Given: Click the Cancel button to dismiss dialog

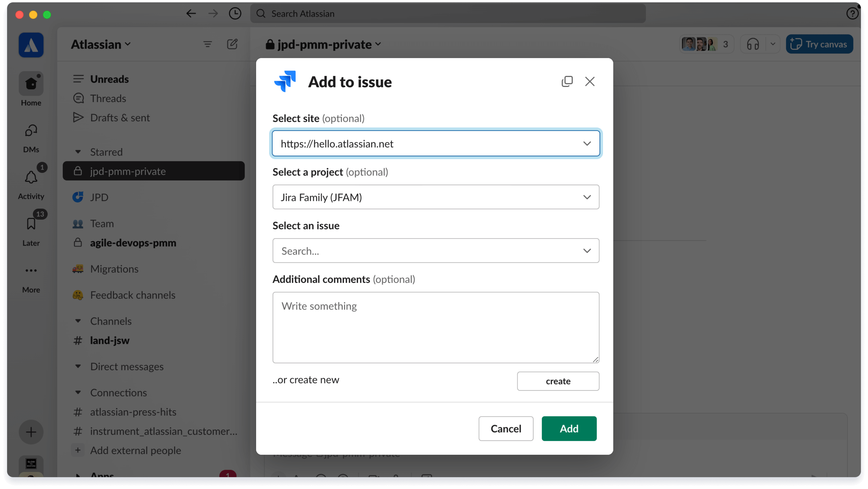Looking at the screenshot, I should 505,429.
